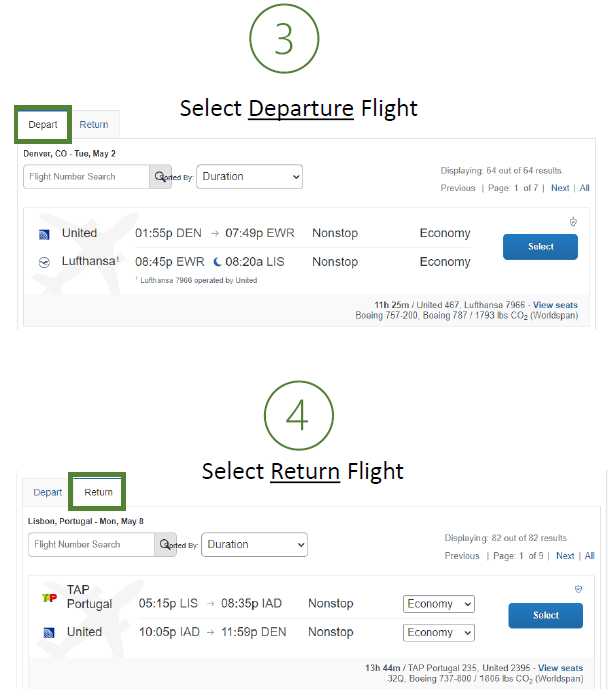Go to Next page of the 64 departure results
Screen dimensions: 610x695
pyautogui.click(x=560, y=188)
